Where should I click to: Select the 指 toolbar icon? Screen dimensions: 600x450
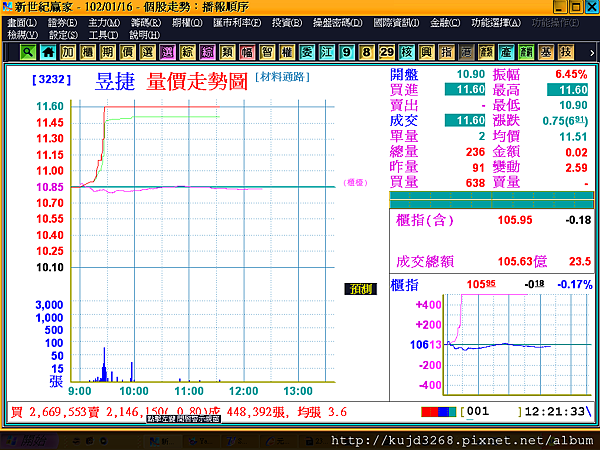pyautogui.click(x=446, y=52)
